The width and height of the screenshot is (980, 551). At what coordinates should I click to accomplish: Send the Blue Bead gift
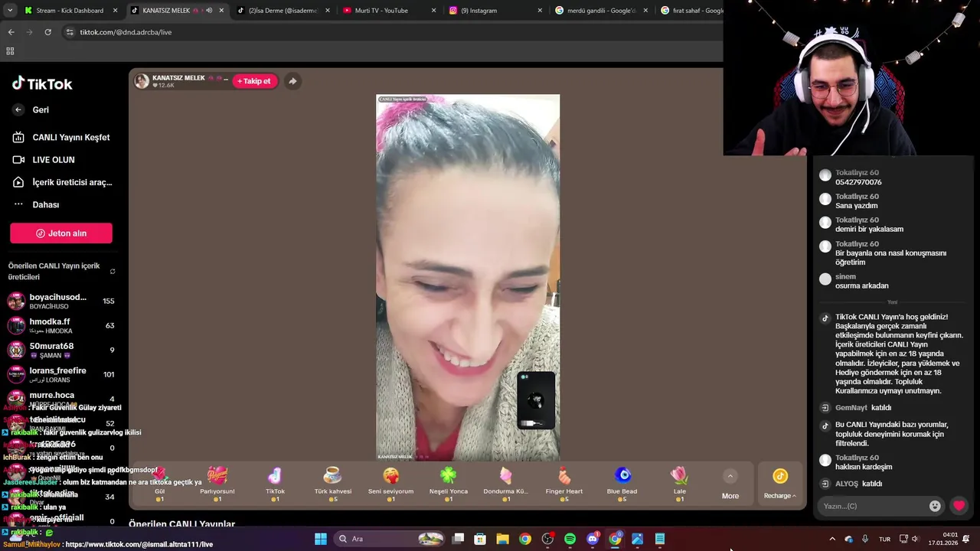tap(622, 484)
